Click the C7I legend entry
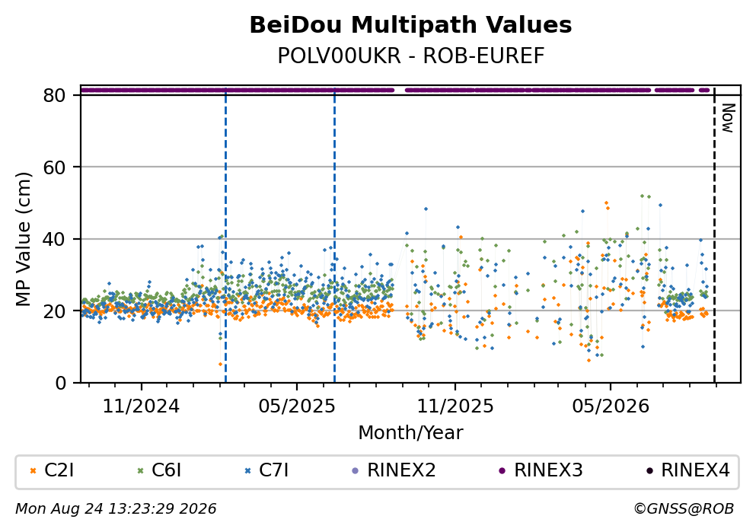756x532 pixels. tap(266, 470)
